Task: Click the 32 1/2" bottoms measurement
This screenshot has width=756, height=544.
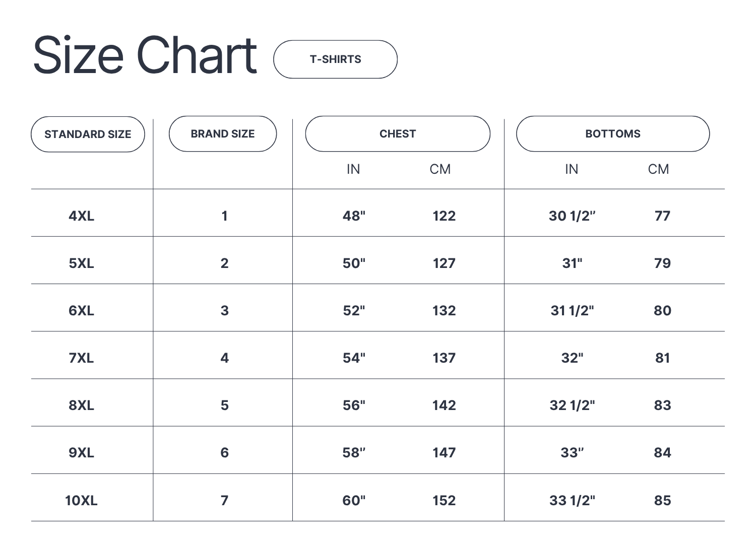Action: (572, 405)
